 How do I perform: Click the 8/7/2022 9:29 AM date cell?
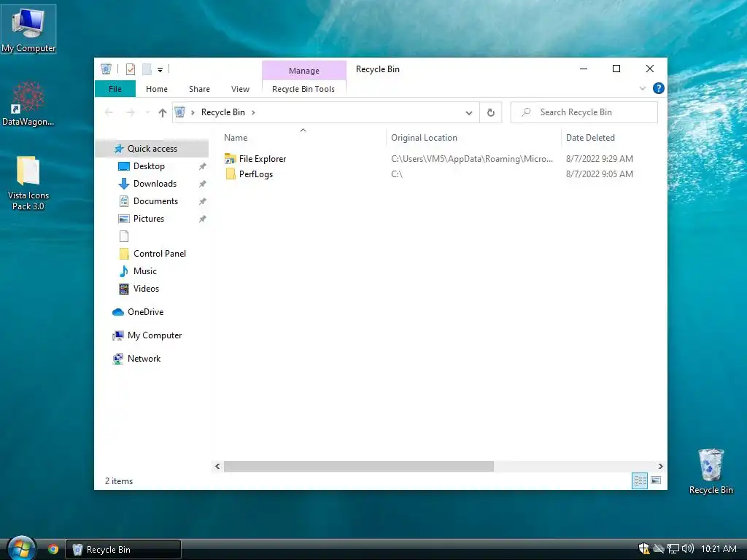[x=600, y=159]
